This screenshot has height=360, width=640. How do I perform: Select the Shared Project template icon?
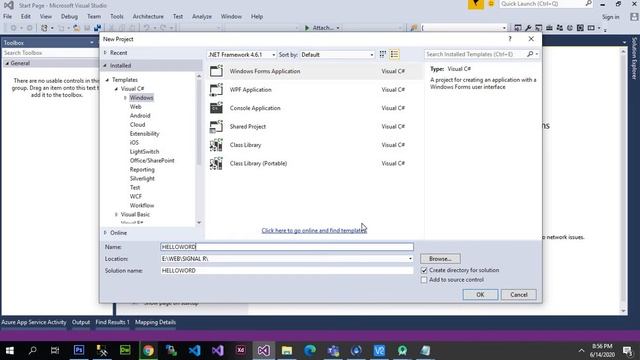click(216, 127)
